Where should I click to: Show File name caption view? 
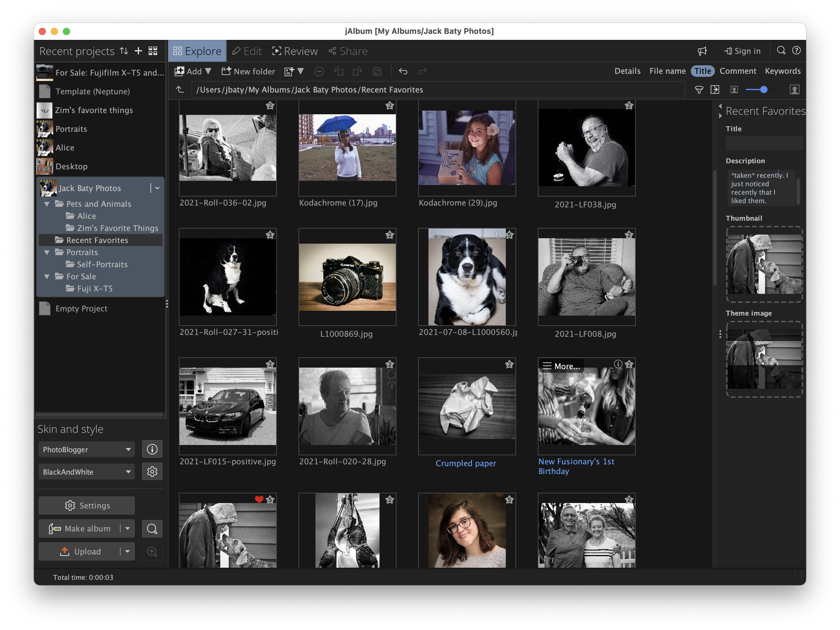tap(667, 71)
